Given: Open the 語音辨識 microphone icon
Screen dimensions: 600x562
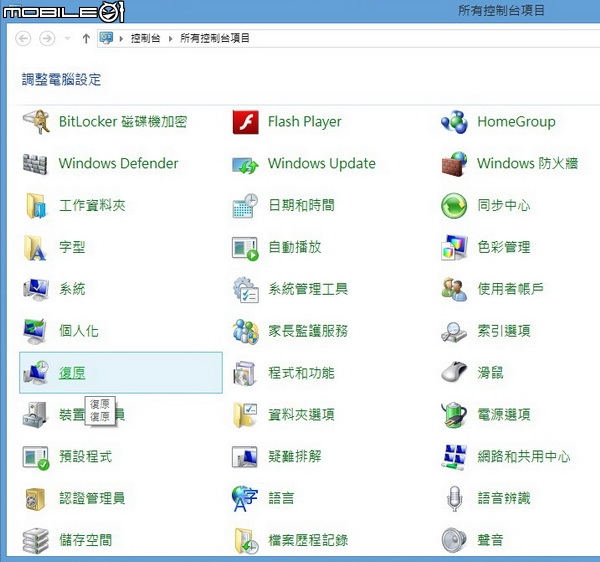Looking at the screenshot, I should coord(454,498).
